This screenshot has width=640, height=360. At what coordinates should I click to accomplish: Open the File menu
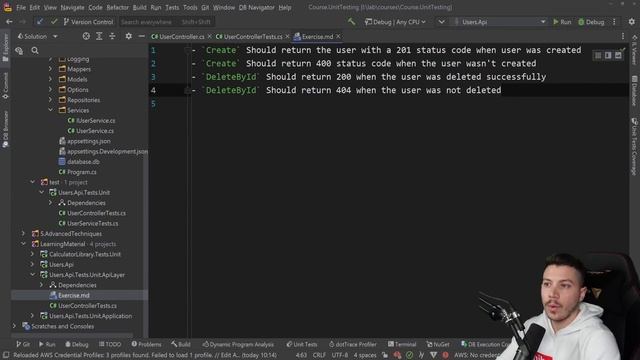tap(21, 7)
